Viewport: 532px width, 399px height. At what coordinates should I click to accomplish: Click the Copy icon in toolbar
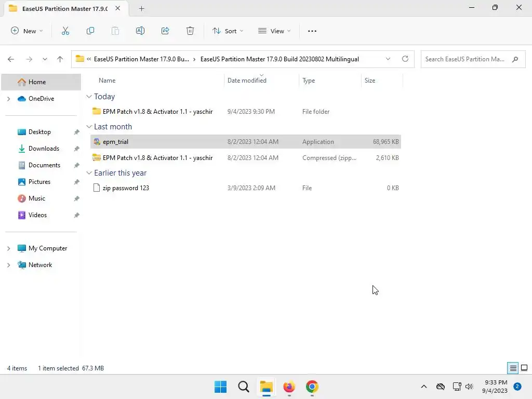pos(90,31)
